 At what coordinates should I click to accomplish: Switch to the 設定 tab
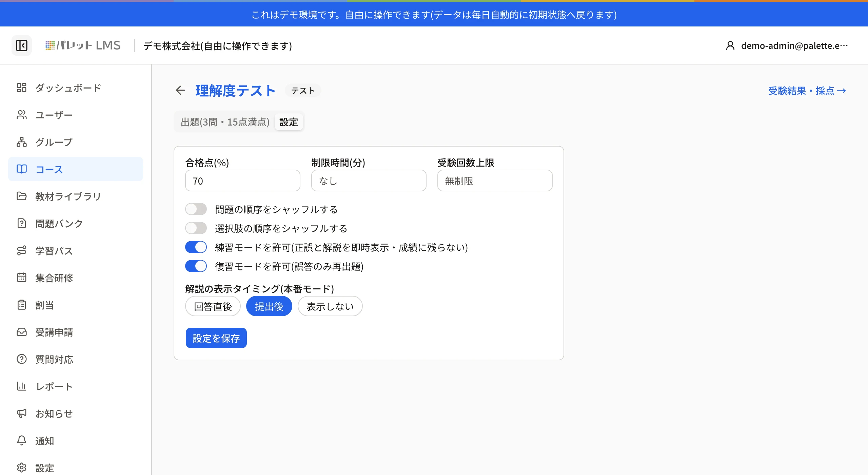289,122
